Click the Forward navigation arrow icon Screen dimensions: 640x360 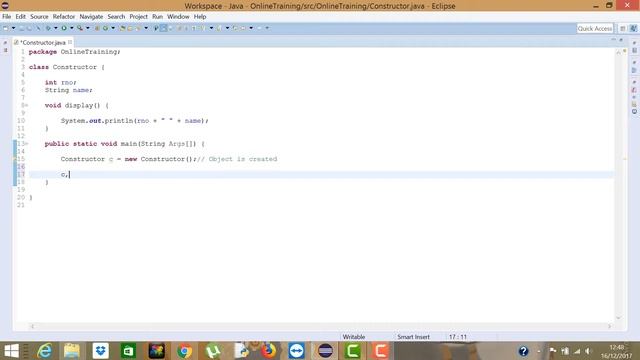pos(259,28)
